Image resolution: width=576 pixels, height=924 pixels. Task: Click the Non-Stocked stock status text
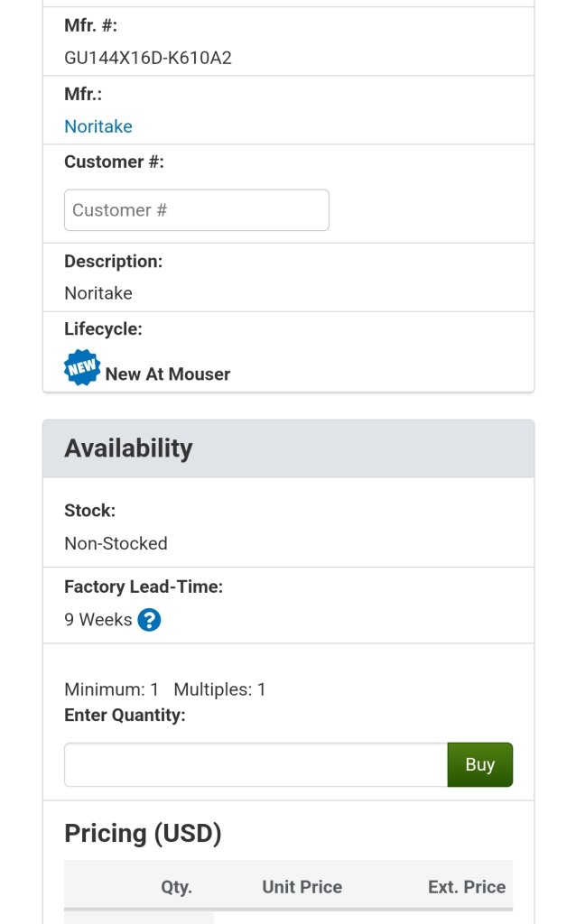(x=116, y=543)
